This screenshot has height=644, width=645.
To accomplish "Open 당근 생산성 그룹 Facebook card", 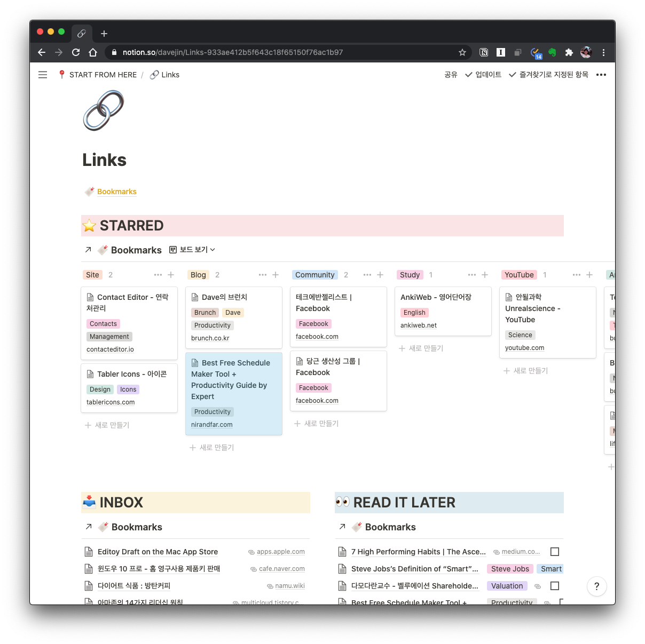I will tap(339, 381).
